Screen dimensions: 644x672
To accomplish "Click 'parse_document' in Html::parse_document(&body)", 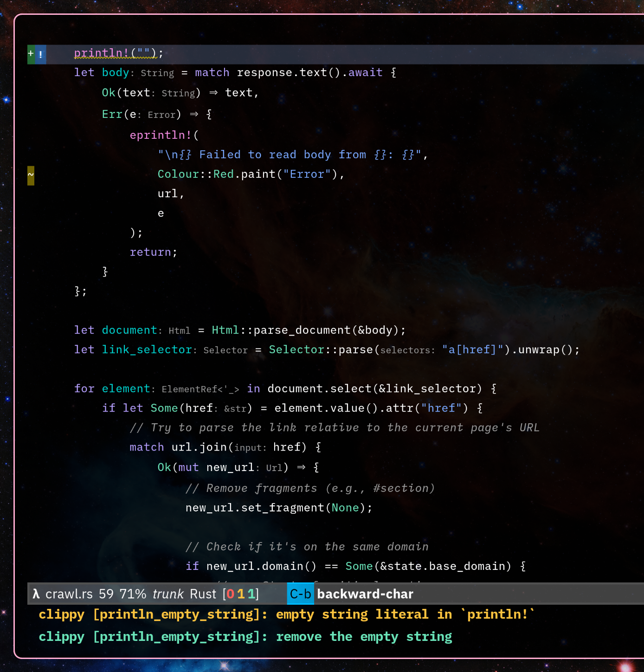I will coord(302,330).
